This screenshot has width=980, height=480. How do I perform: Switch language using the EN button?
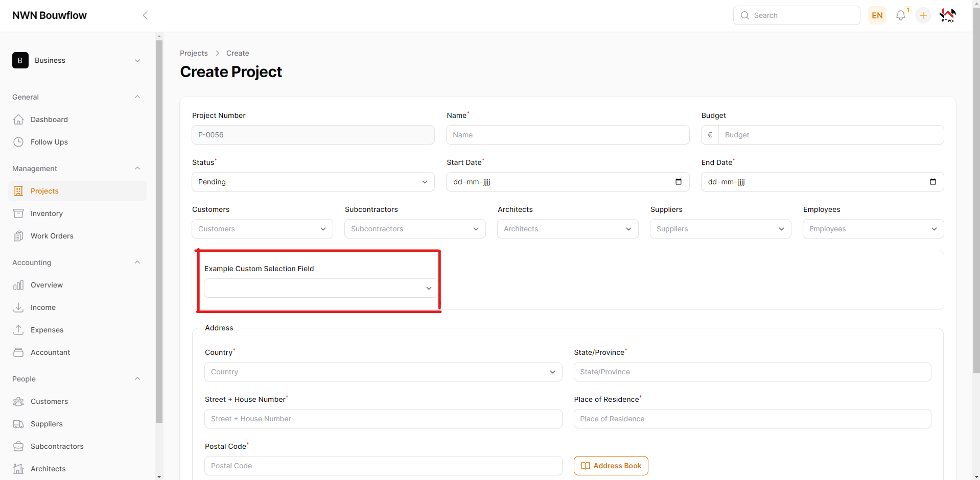pos(877,15)
